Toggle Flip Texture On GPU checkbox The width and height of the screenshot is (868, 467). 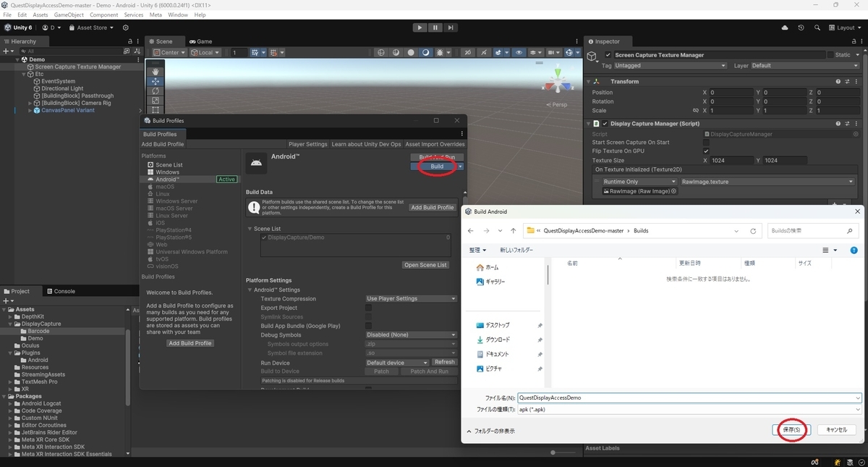tap(706, 151)
